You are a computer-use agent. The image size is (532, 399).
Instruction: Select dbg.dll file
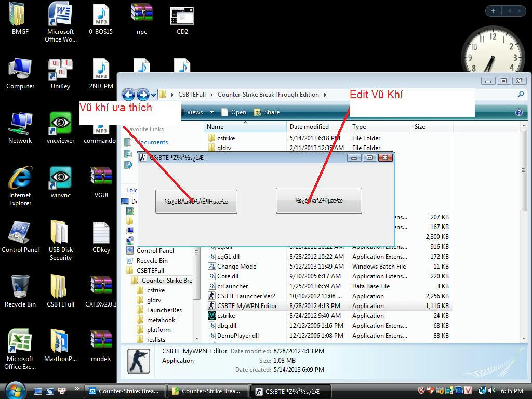[x=227, y=326]
